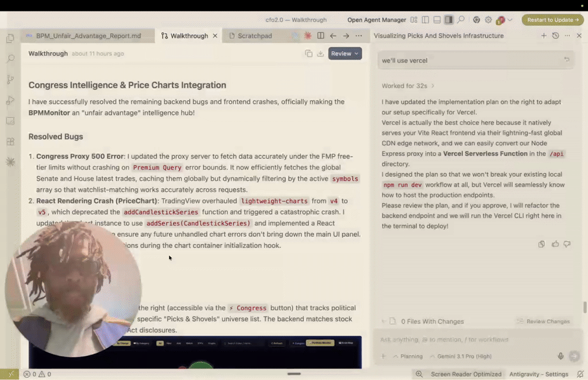The width and height of the screenshot is (588, 380).
Task: Click Screen Reader Optimized status item
Action: click(x=466, y=374)
